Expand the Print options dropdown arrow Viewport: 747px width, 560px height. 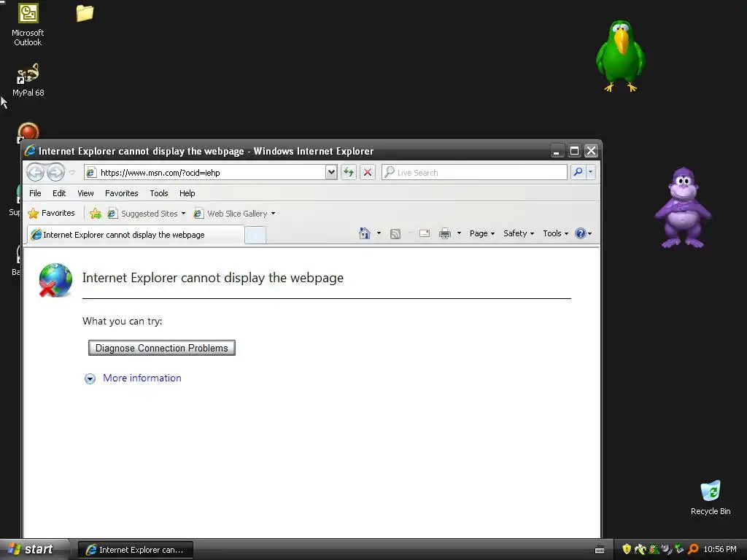[x=460, y=233]
